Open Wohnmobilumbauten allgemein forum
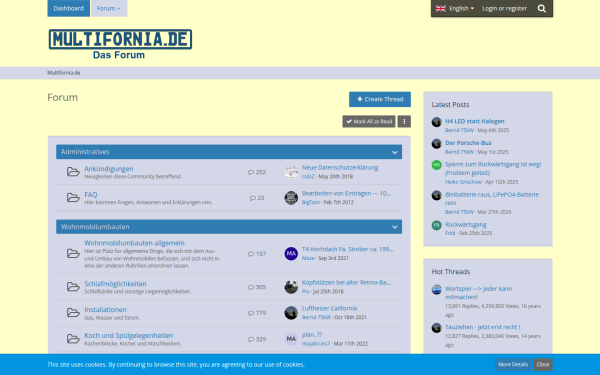 pos(134,243)
